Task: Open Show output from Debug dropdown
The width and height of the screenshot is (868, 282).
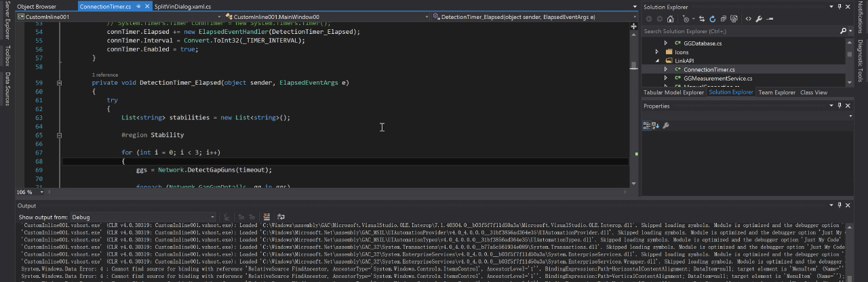Action: 144,217
